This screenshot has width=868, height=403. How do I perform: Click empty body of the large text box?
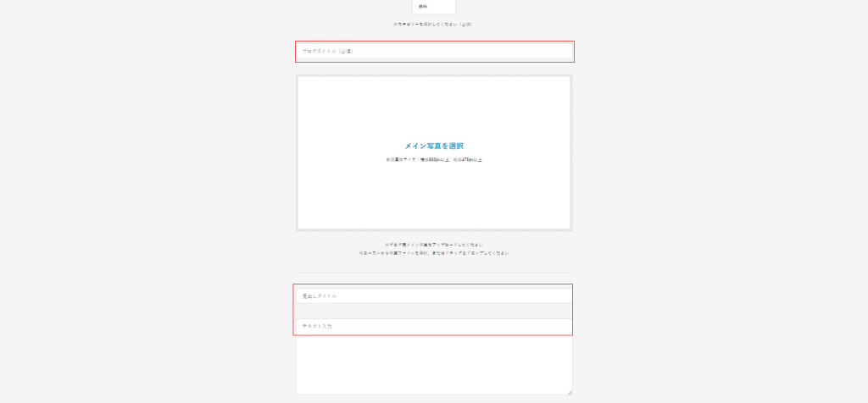click(434, 364)
